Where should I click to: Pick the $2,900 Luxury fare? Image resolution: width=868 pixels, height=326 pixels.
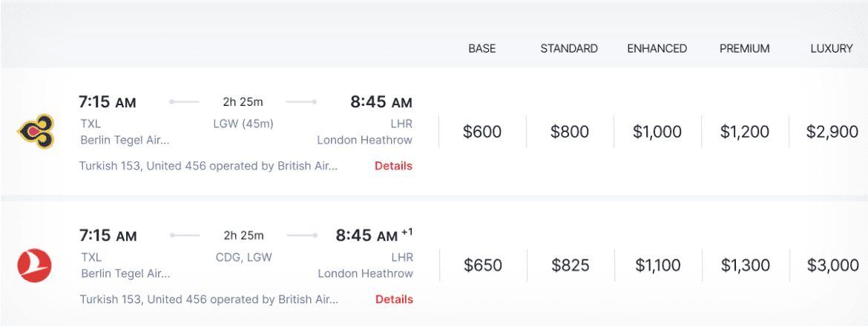coord(832,132)
